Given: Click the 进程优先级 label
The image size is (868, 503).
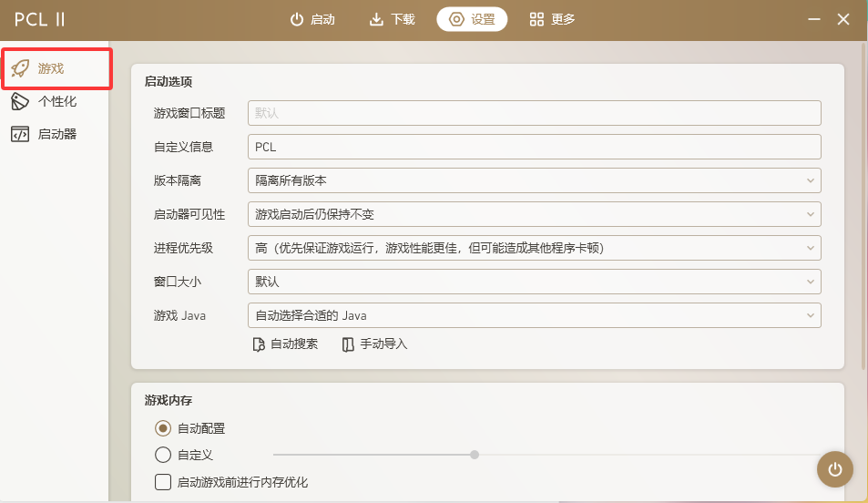Looking at the screenshot, I should [x=183, y=248].
